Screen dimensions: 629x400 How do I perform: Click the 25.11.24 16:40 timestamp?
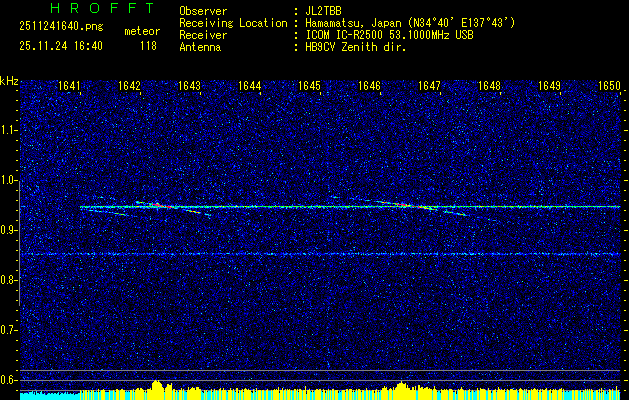(x=60, y=46)
